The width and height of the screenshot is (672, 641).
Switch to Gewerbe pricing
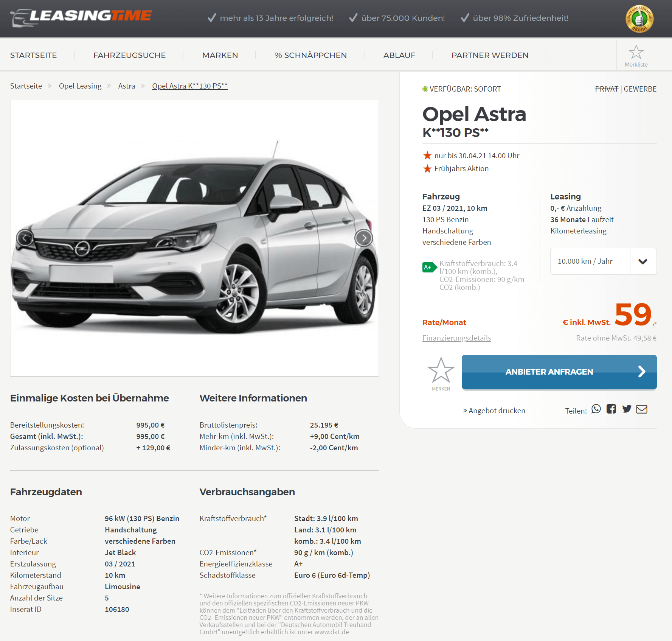[x=640, y=89]
